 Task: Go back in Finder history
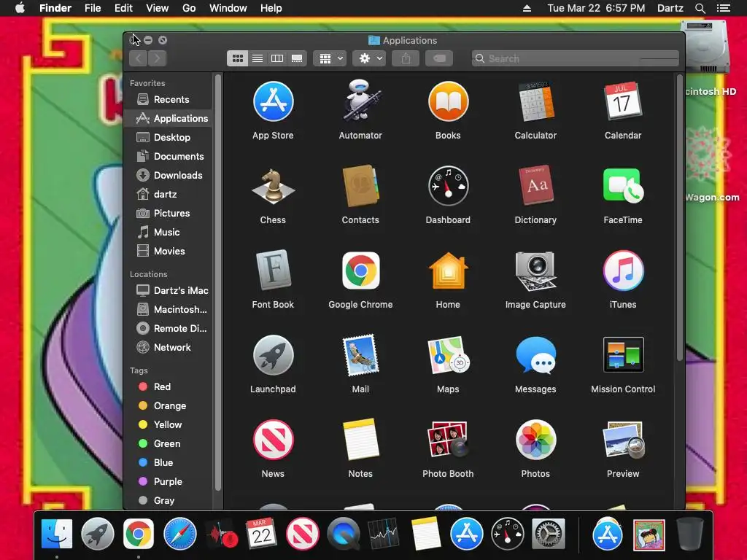[x=138, y=58]
